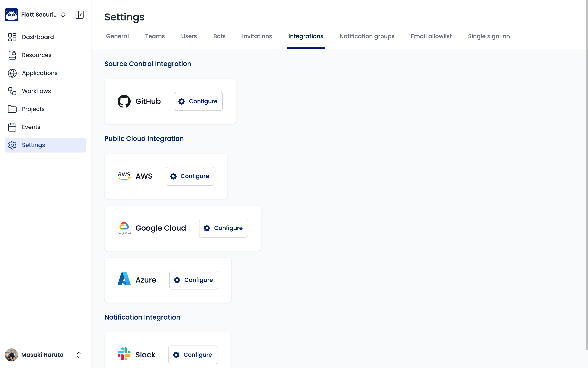Click the gear icon in GitHub Configure
Image resolution: width=588 pixels, height=368 pixels.
tap(182, 101)
